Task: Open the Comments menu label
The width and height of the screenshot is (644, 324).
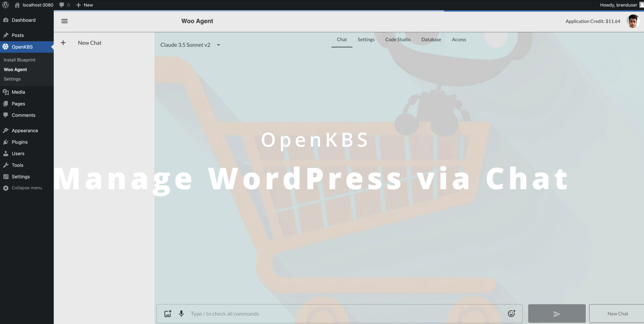Action: coord(24,115)
